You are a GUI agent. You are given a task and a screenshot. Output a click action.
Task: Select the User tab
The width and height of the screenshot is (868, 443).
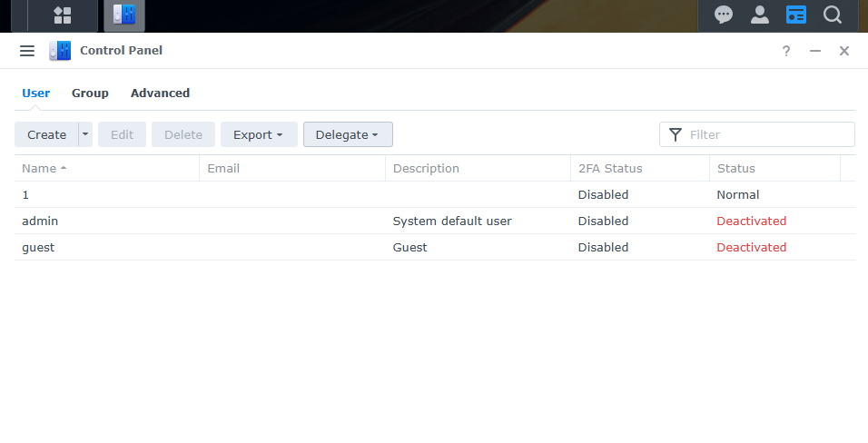click(35, 93)
